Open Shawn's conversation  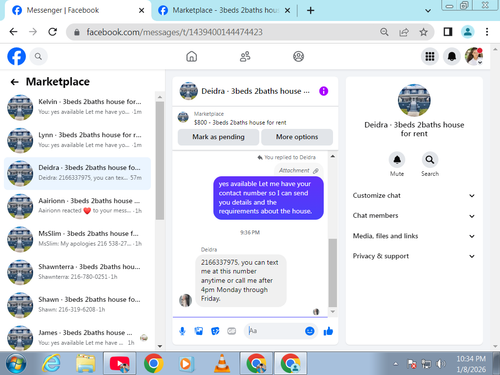pyautogui.click(x=77, y=305)
